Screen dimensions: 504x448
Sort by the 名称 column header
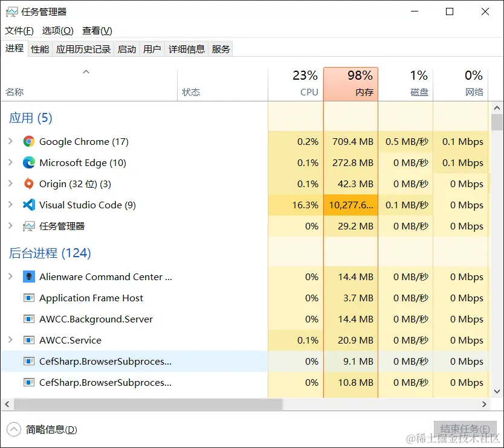point(89,84)
